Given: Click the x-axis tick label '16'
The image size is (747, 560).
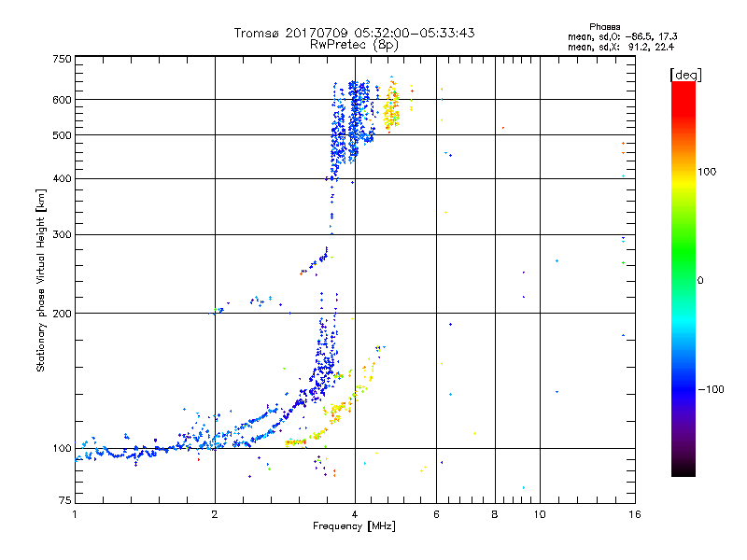Looking at the screenshot, I should (x=635, y=514).
